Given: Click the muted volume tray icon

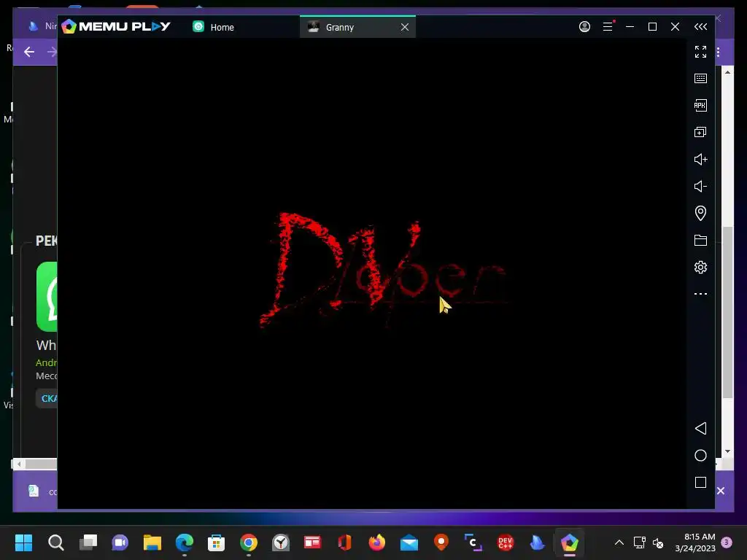Looking at the screenshot, I should point(658,542).
